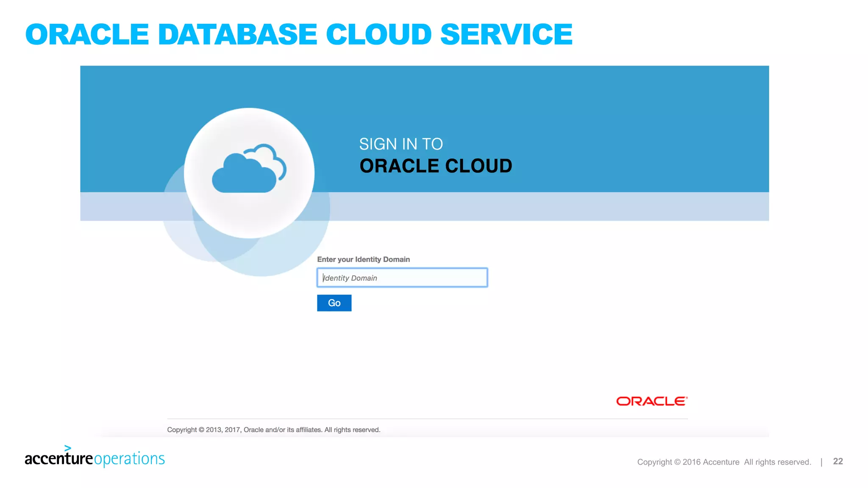Click the Accenture Operations logo
Viewport: 868px width, 488px height.
[x=95, y=456]
